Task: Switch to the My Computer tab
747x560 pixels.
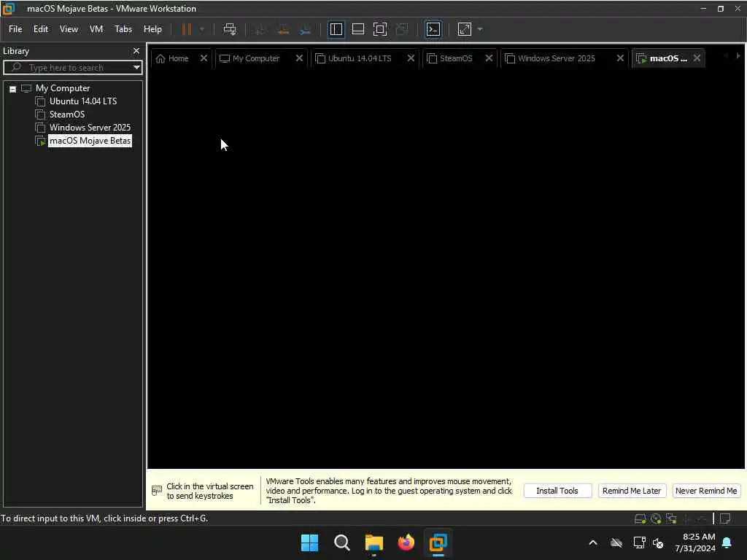Action: [x=255, y=58]
